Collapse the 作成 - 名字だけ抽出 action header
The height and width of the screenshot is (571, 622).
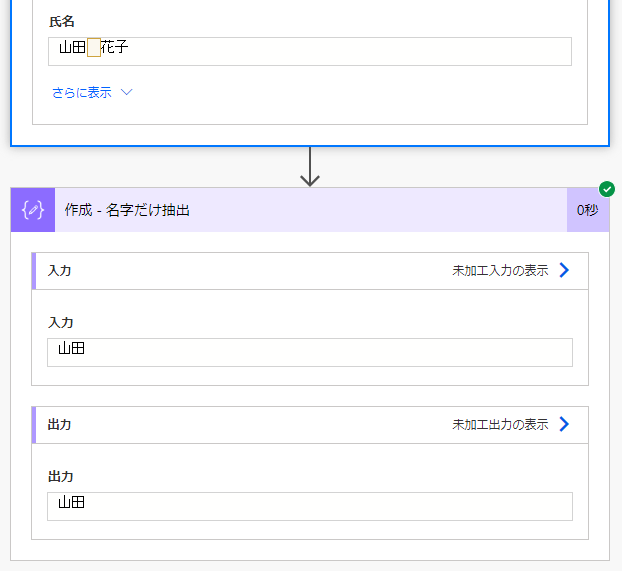pos(310,210)
